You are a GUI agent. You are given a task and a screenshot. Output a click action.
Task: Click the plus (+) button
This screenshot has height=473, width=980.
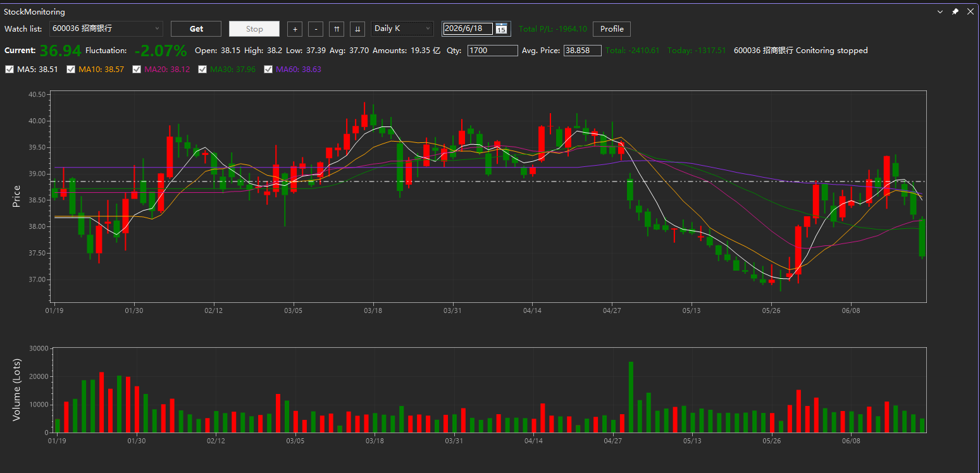tap(295, 28)
